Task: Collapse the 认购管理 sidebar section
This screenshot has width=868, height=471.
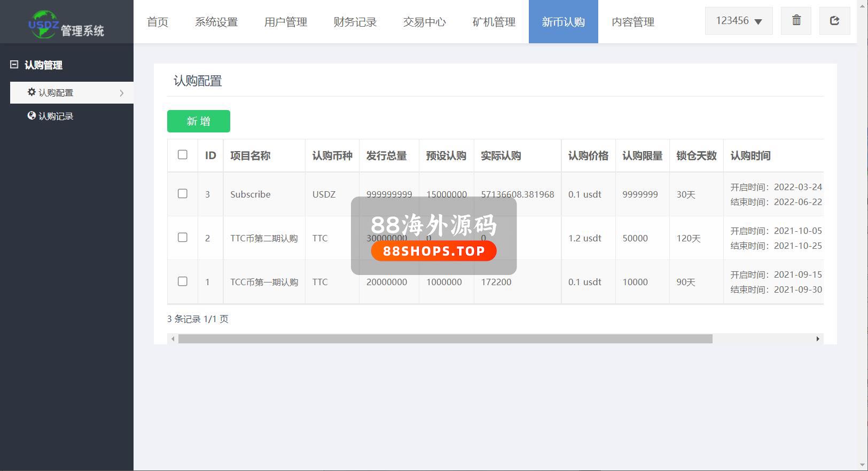Action: click(x=14, y=65)
